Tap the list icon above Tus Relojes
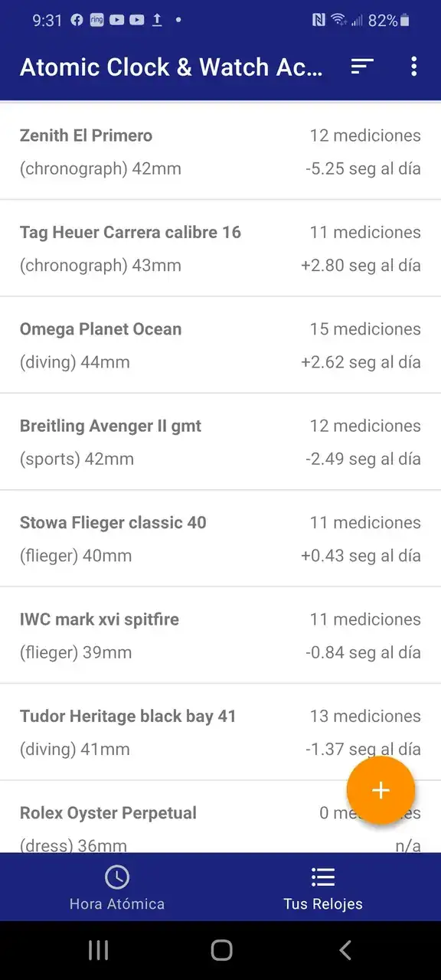This screenshot has height=980, width=441. (x=323, y=877)
